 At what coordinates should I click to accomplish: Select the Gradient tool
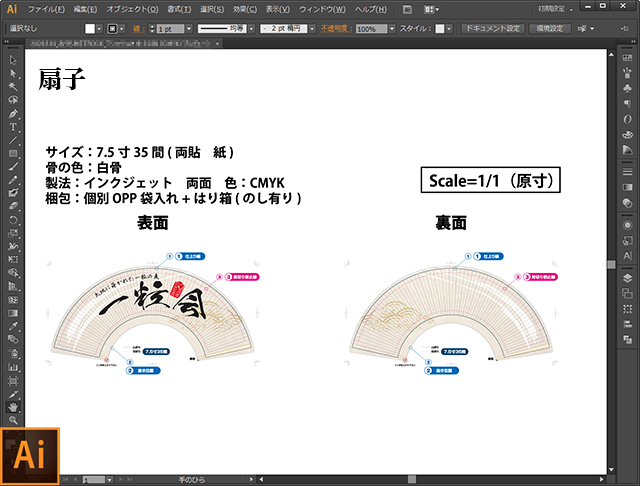coord(13,313)
